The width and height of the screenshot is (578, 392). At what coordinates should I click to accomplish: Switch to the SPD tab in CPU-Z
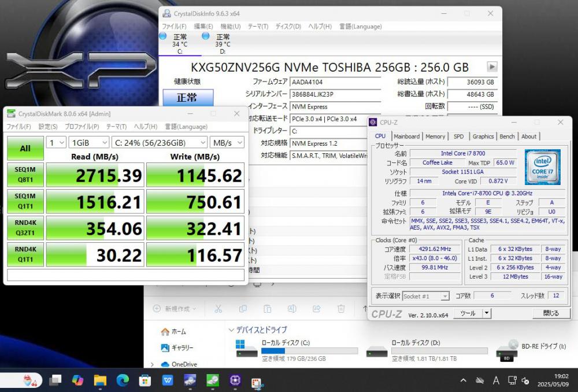(x=458, y=136)
